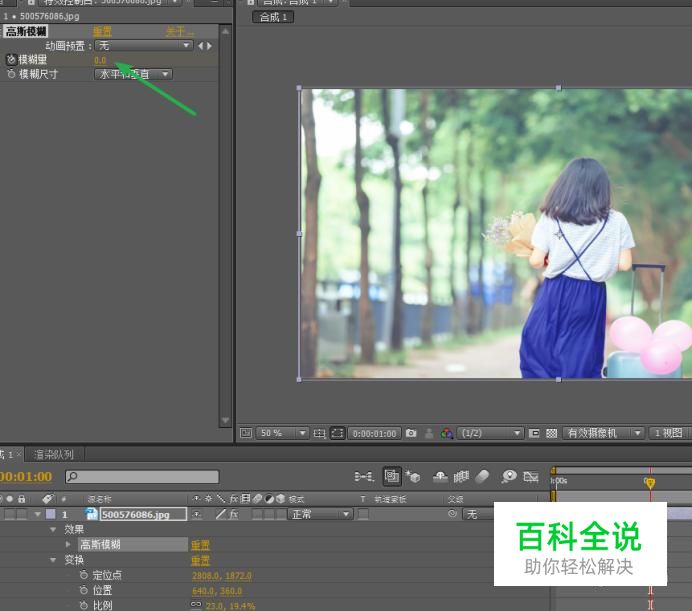Click the current time 0:00:01:00 in viewer

pos(375,434)
